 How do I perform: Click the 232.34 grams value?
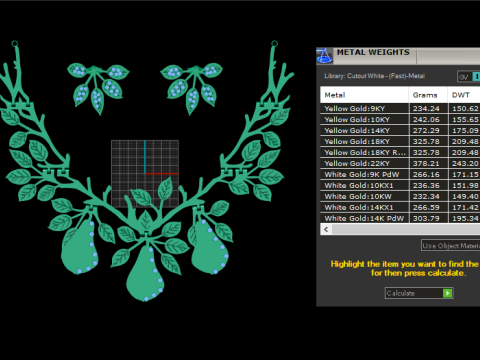pos(426,196)
